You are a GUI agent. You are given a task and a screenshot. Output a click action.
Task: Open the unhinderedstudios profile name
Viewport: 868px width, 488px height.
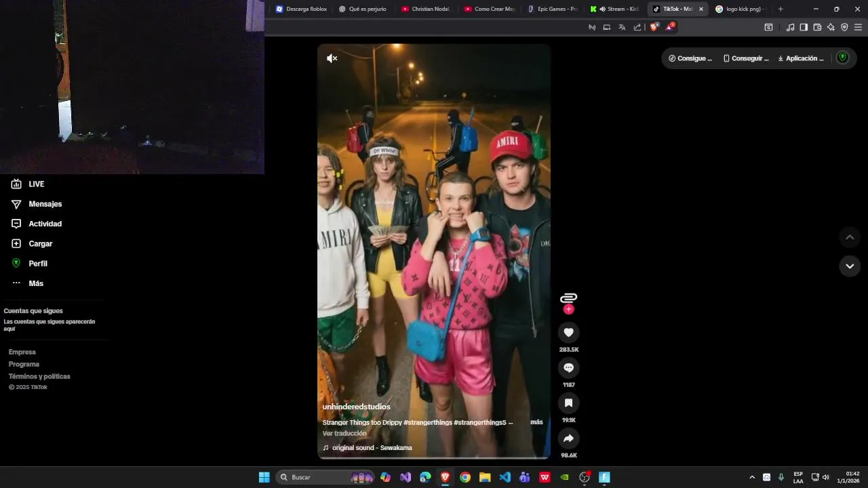356,407
